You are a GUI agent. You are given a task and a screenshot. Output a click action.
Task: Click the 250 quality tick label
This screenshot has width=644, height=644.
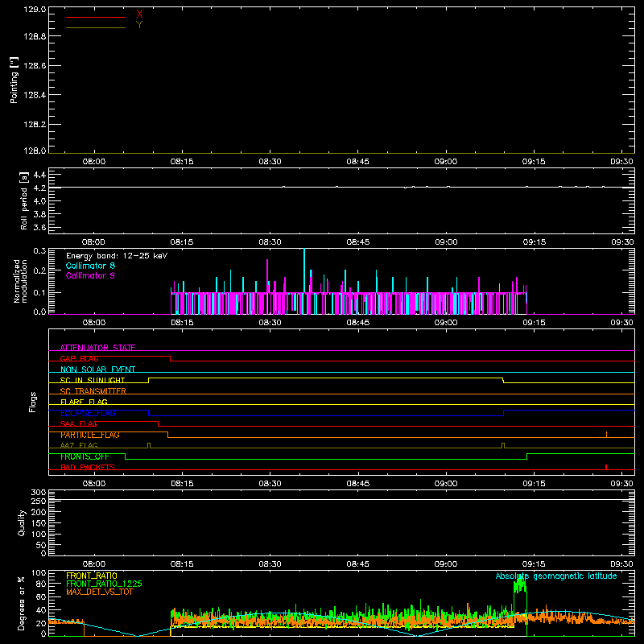39,502
